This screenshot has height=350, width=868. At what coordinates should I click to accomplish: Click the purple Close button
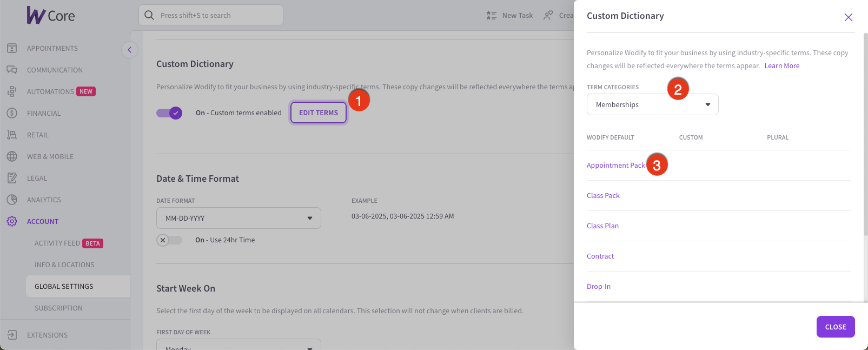click(836, 327)
